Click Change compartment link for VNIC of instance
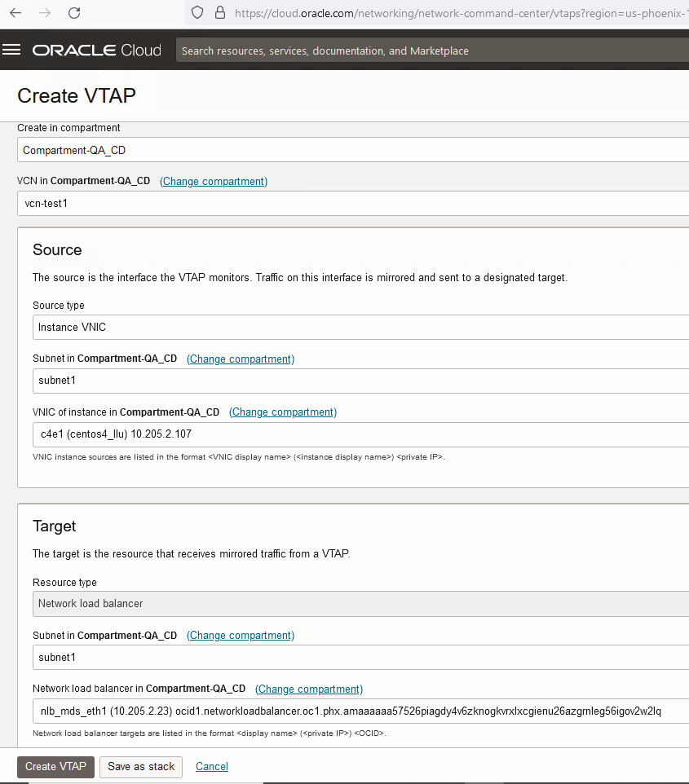This screenshot has height=784, width=689. (x=283, y=412)
